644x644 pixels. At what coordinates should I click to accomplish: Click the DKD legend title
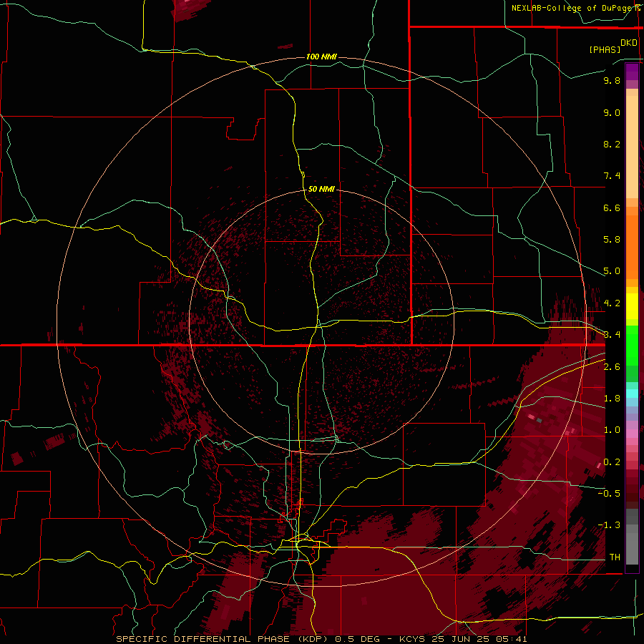pyautogui.click(x=629, y=42)
